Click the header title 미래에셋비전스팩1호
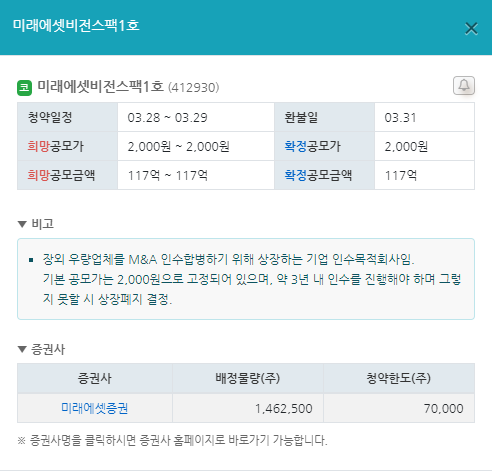This screenshot has width=492, height=473. coord(76,25)
